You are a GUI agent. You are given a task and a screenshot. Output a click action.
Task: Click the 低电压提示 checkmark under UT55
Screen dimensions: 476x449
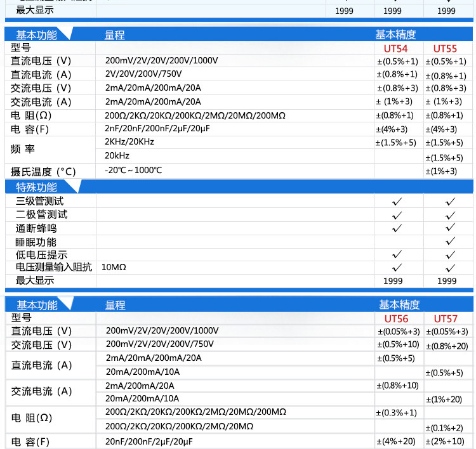pyautogui.click(x=450, y=255)
